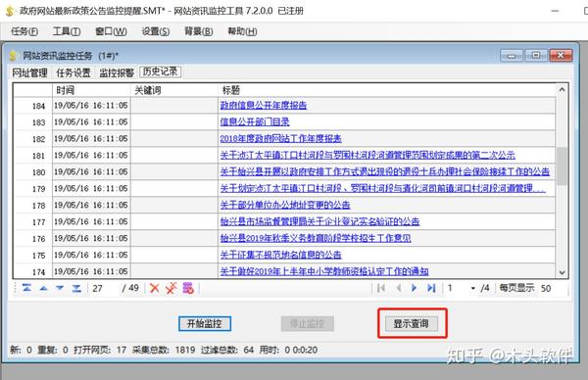Viewport: 588px width, 380px height.
Task: Sort by the 时间 column header
Action: pos(91,90)
